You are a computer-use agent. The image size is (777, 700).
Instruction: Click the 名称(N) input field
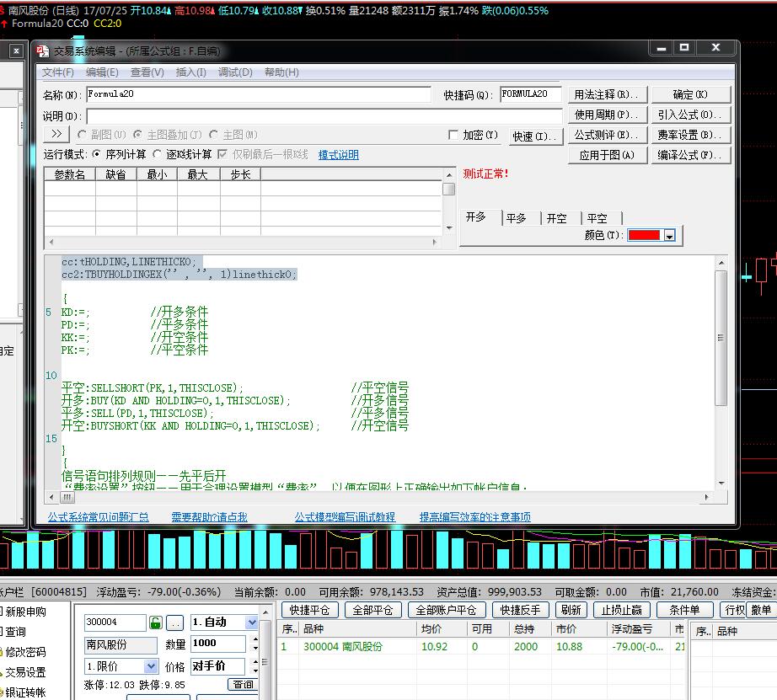click(259, 94)
